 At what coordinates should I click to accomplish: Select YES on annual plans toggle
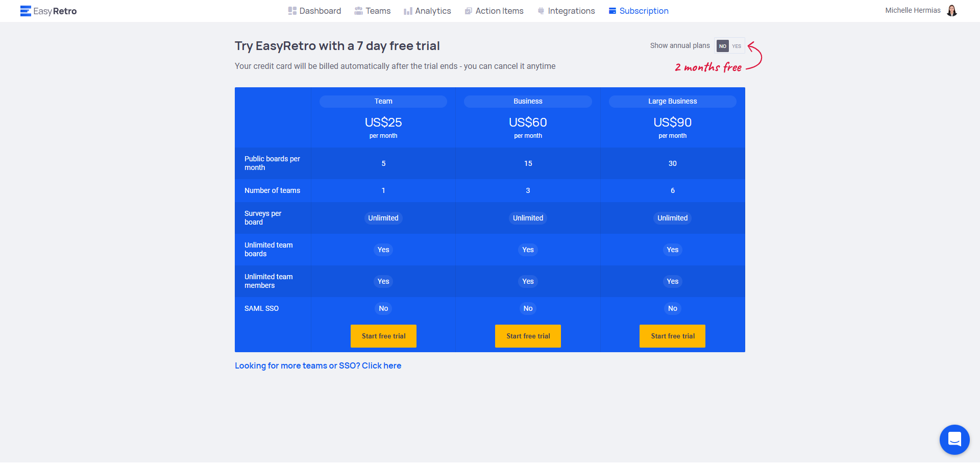pyautogui.click(x=737, y=46)
